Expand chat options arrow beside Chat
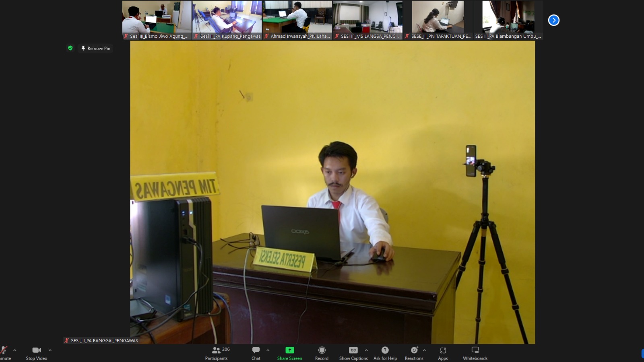The image size is (644, 362). [x=268, y=350]
